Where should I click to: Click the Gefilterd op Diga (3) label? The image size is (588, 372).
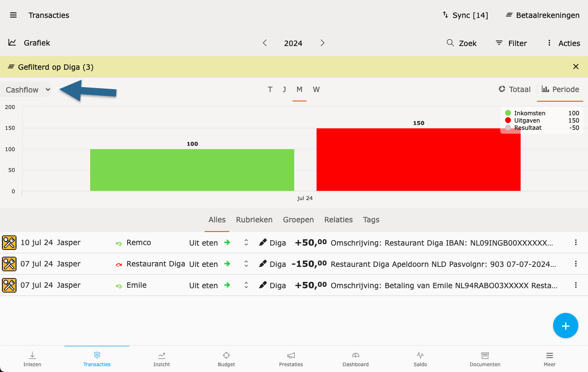(56, 67)
